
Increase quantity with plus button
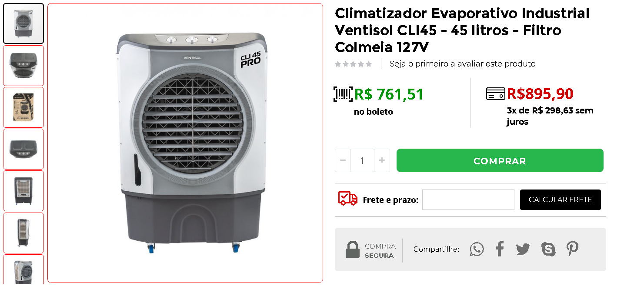pos(382,160)
